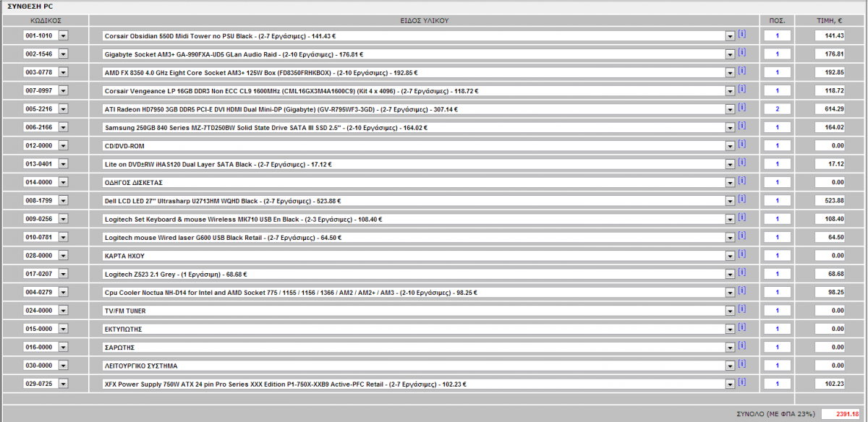Edit quantity field for Dell Ultrasharp monitor
The width and height of the screenshot is (868, 422).
point(777,201)
